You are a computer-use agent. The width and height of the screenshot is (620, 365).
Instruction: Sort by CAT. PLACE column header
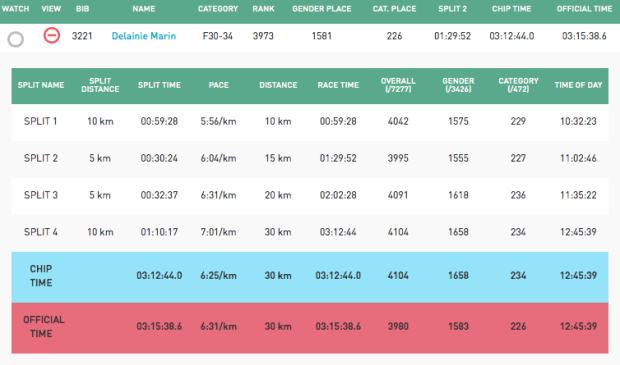click(x=394, y=9)
